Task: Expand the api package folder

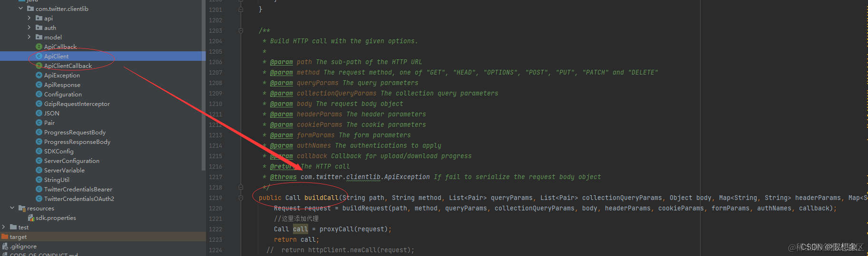Action: coord(29,18)
